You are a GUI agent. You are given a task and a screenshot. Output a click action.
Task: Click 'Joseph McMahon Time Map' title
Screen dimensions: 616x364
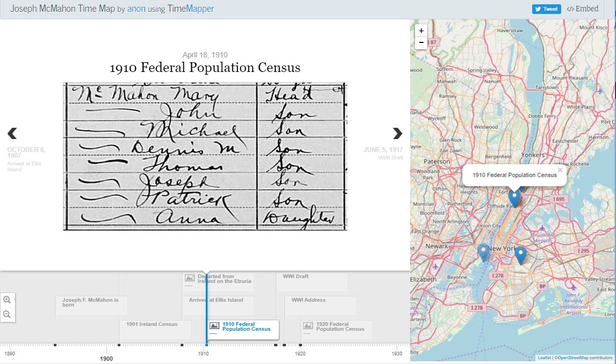(x=62, y=9)
